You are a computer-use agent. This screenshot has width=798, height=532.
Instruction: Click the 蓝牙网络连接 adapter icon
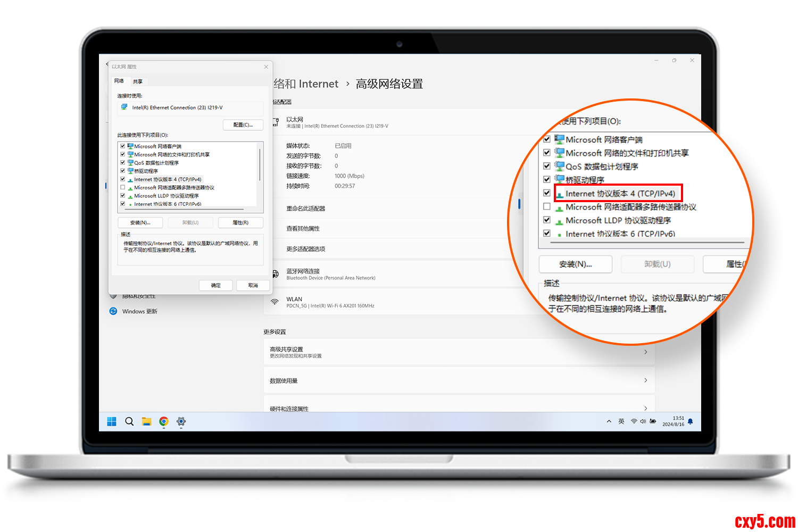pos(276,274)
